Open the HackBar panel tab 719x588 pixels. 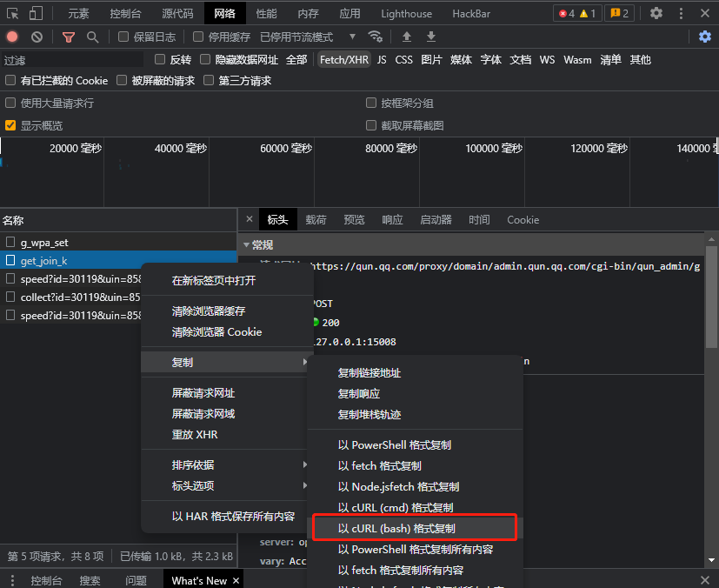click(471, 14)
